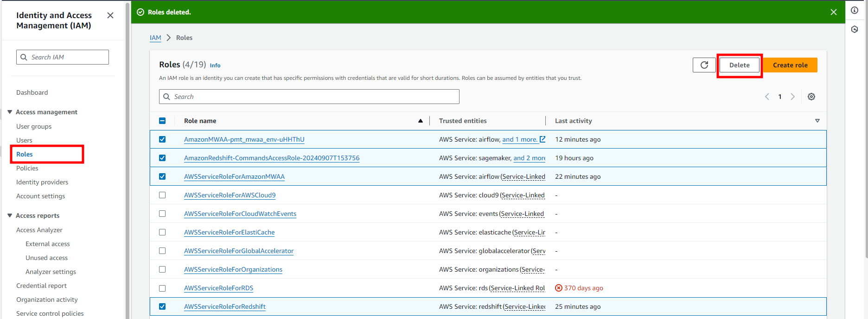Click 'and 2 more' trusted entities link
The width and height of the screenshot is (868, 319).
point(529,158)
